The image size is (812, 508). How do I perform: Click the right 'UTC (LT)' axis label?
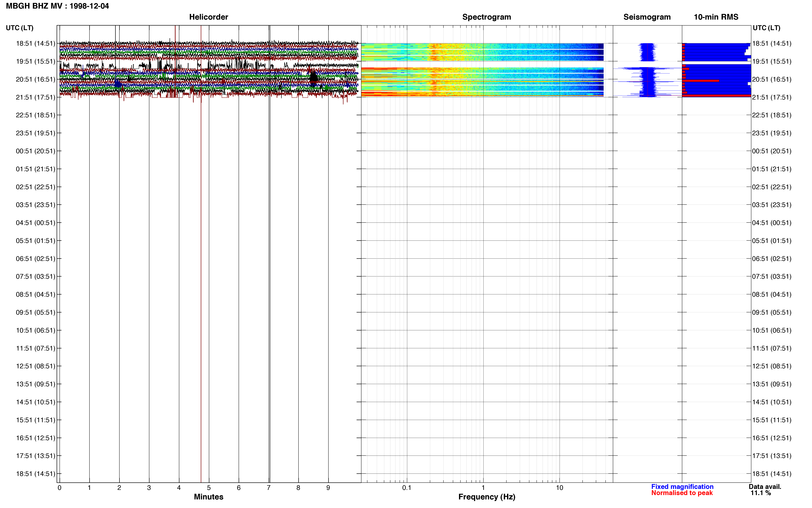pos(766,28)
